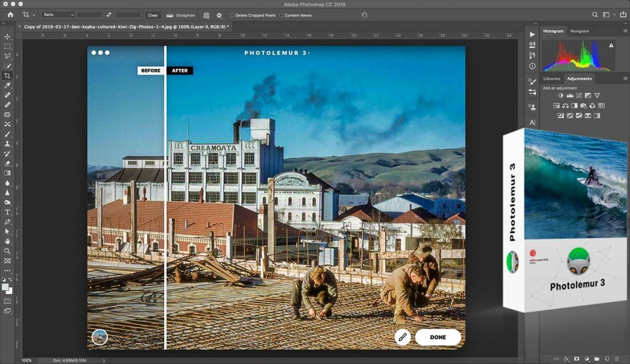Switch to the Libraries tab
Viewport: 630px width, 364px height.
click(x=551, y=79)
